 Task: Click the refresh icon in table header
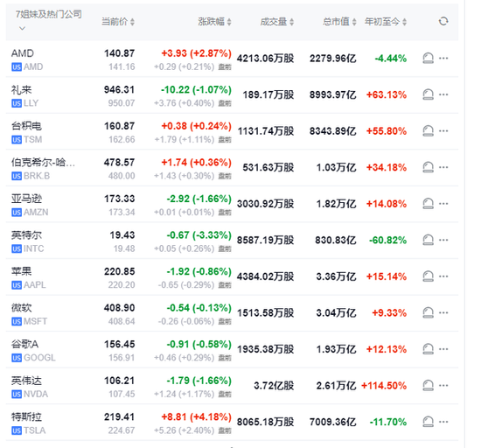[443, 21]
